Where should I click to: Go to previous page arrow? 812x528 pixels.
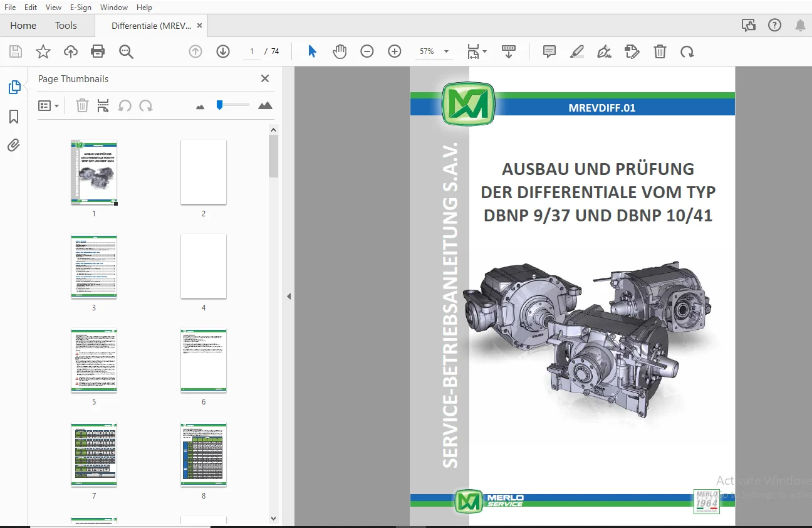[x=195, y=52]
